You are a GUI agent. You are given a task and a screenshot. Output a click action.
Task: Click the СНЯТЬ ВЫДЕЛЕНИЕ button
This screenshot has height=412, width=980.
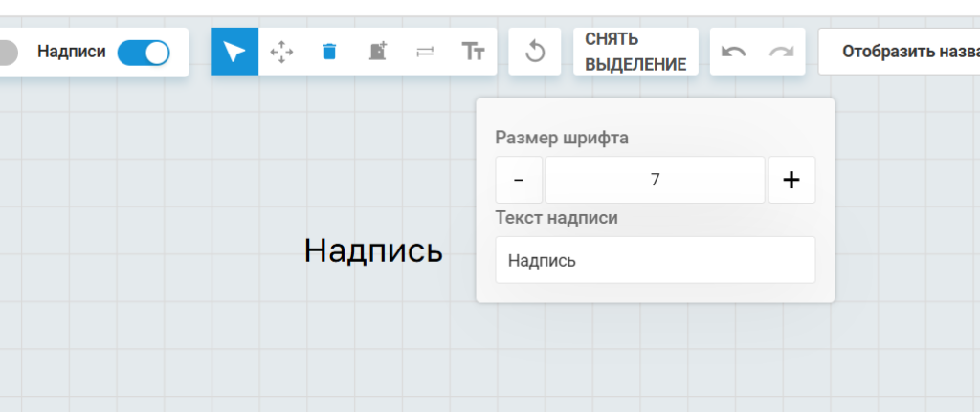coord(635,52)
